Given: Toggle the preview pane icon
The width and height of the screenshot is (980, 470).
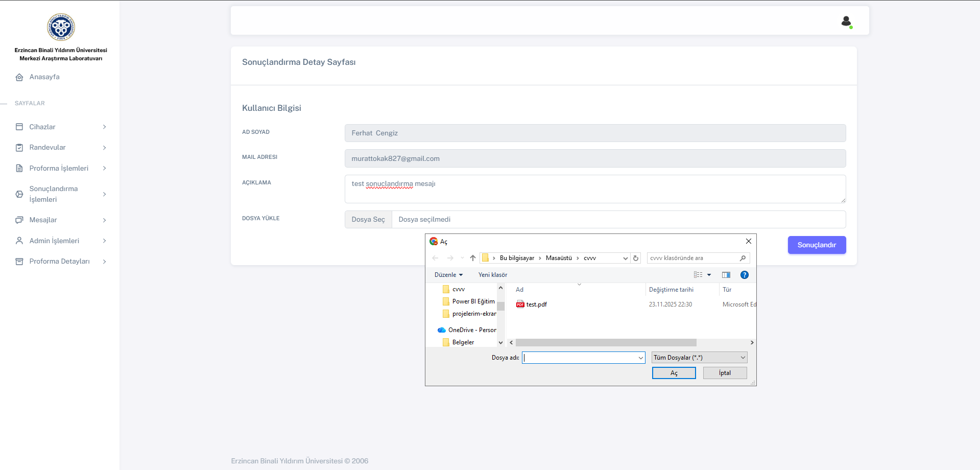Looking at the screenshot, I should tap(726, 275).
